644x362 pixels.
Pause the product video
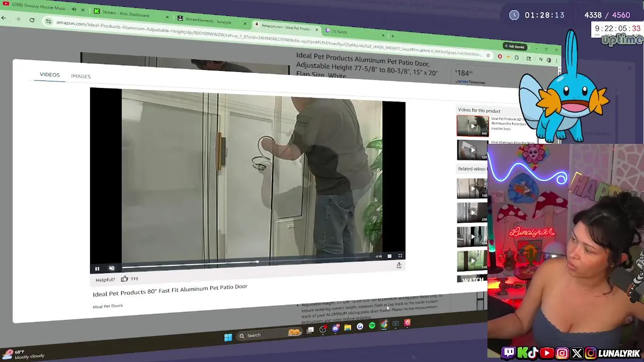tap(97, 268)
